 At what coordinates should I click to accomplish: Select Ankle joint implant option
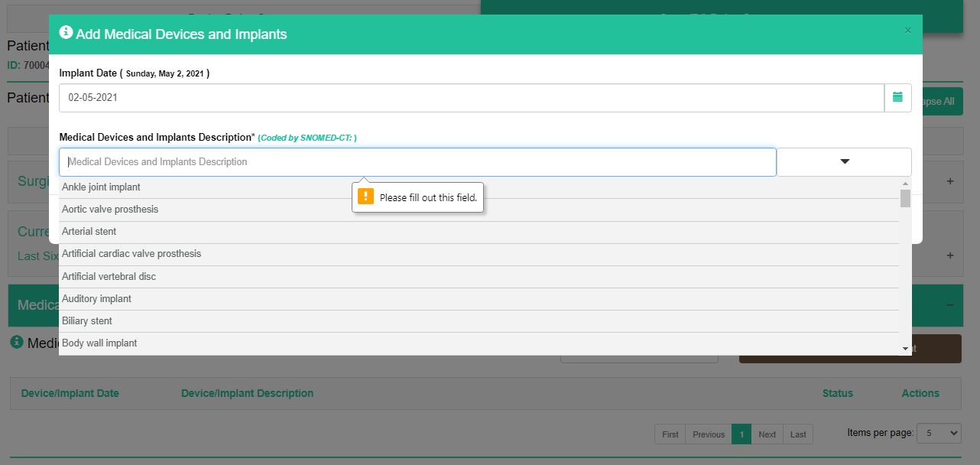[x=101, y=187]
